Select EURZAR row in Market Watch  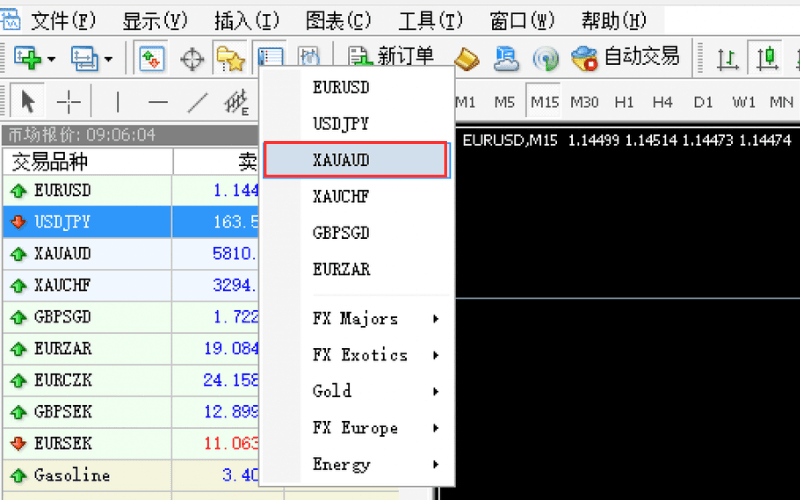pyautogui.click(x=131, y=348)
